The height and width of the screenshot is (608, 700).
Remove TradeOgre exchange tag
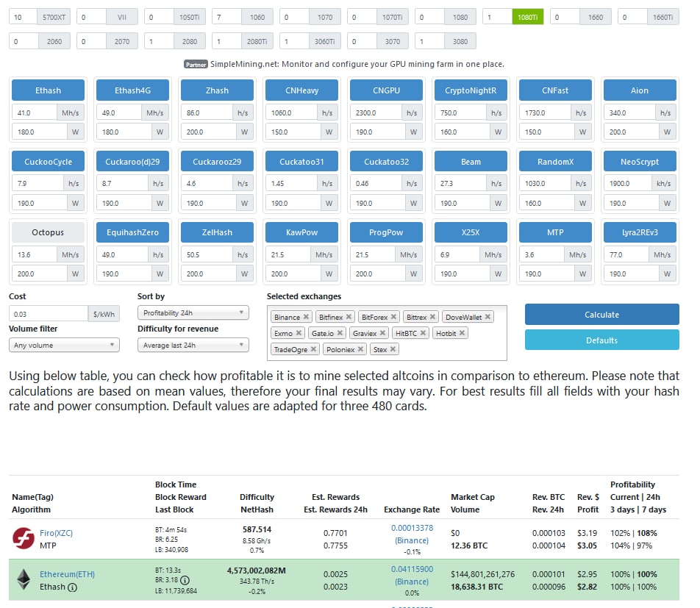pos(313,349)
